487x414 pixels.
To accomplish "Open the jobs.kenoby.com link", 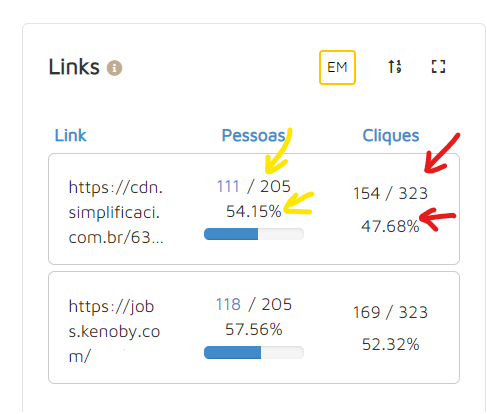I will (x=114, y=331).
